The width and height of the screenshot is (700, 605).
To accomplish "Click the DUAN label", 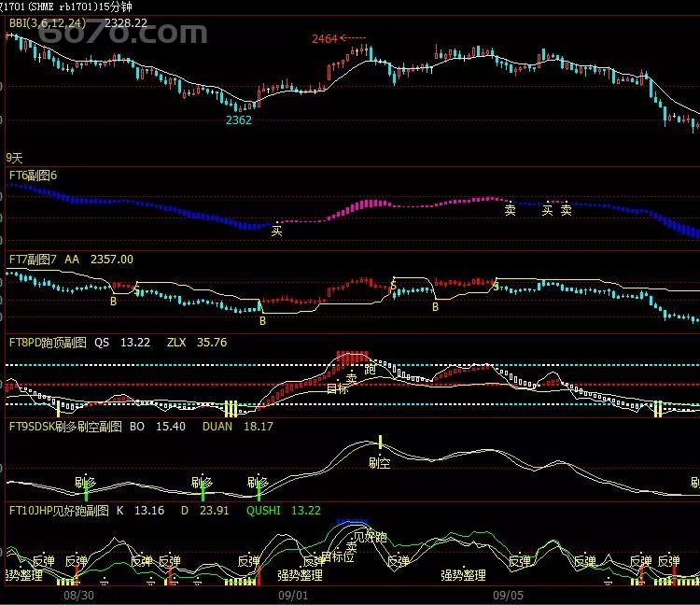I will coord(217,427).
